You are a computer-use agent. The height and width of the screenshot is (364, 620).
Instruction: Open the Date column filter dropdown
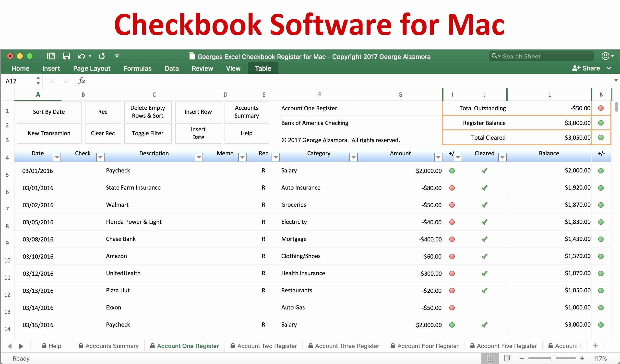[x=57, y=157]
